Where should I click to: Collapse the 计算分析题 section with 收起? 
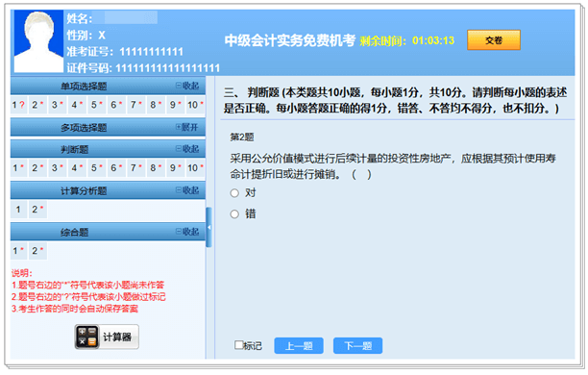pyautogui.click(x=187, y=190)
